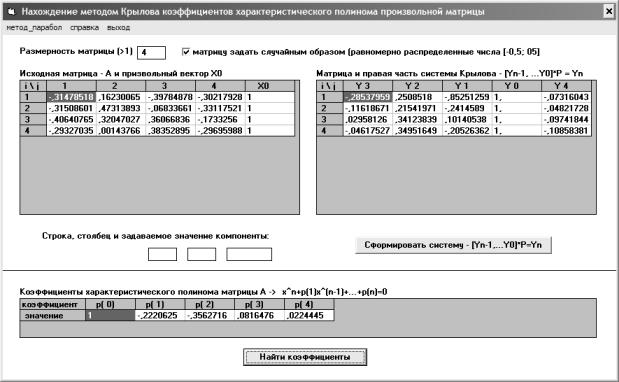Viewport: 619px width, 382px height.
Task: Select the p(0) coefficient value cell
Action: point(110,315)
